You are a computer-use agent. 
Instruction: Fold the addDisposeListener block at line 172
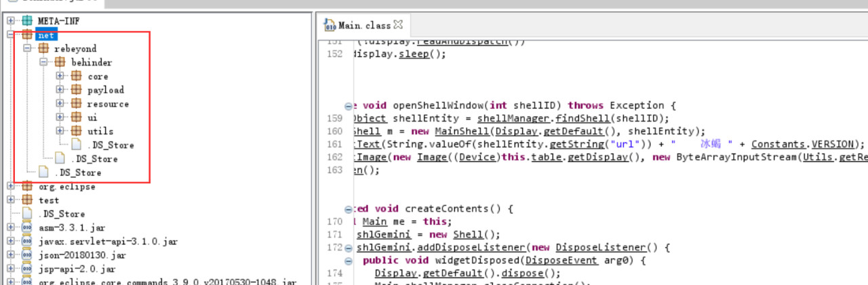[349, 248]
